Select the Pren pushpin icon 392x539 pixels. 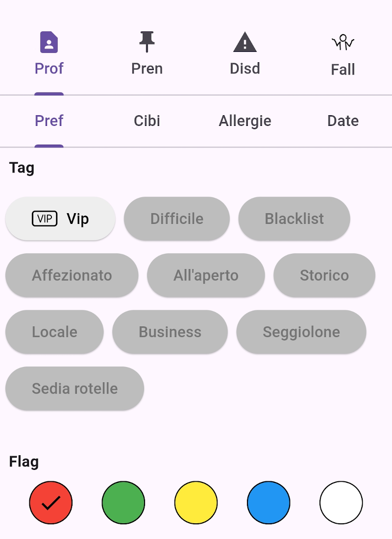coord(147,42)
